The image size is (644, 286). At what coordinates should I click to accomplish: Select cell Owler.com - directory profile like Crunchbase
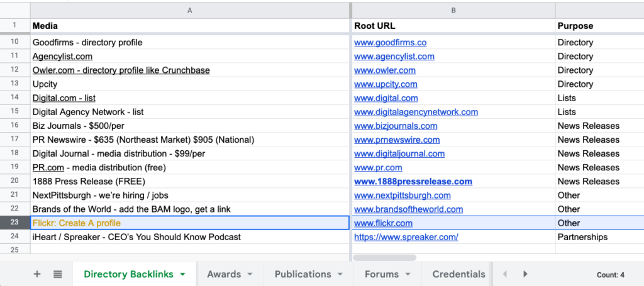(190, 70)
